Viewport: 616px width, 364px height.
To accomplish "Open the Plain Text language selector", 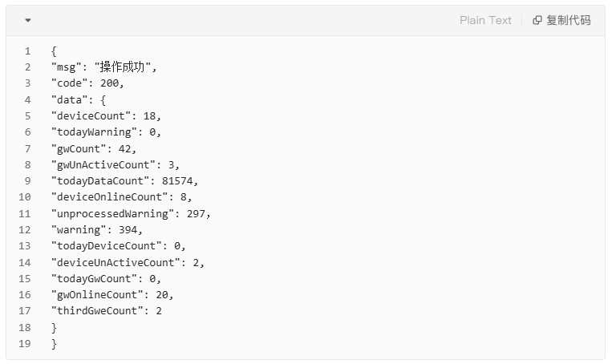I will click(485, 20).
